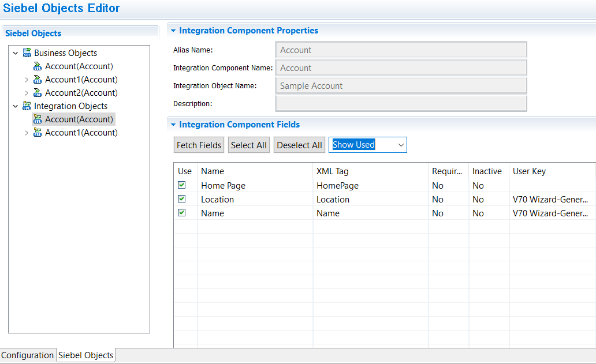Click the User Key column header
The width and height of the screenshot is (596, 364).
(553, 171)
